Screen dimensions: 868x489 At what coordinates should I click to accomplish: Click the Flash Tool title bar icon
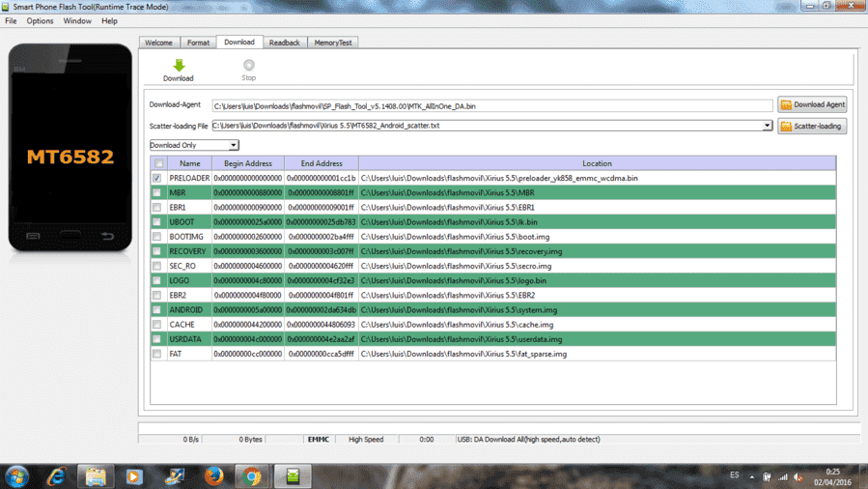(6, 7)
